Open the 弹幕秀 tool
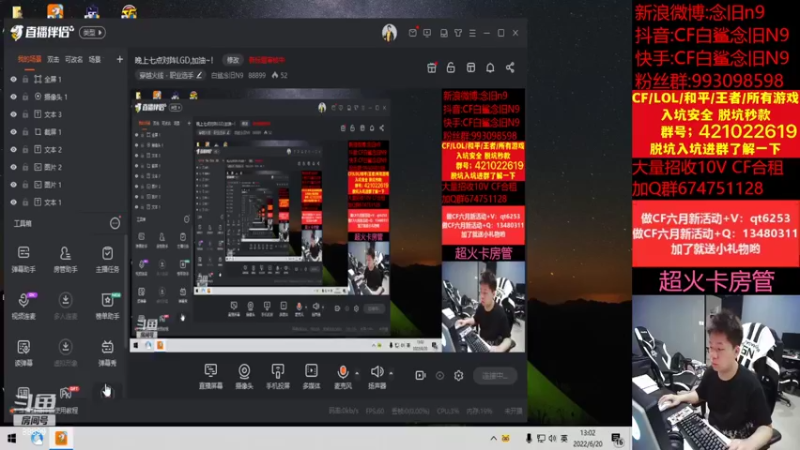This screenshot has height=450, width=800. pyautogui.click(x=107, y=353)
